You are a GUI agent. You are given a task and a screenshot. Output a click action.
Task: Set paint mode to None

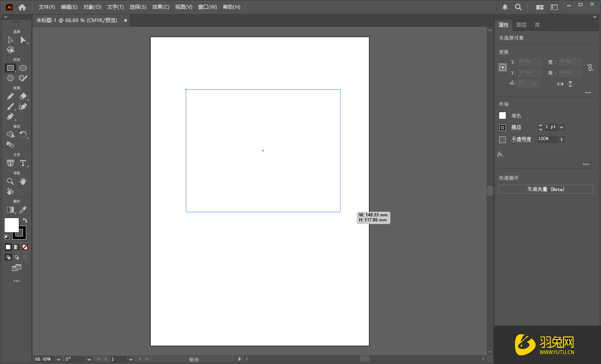tap(25, 247)
